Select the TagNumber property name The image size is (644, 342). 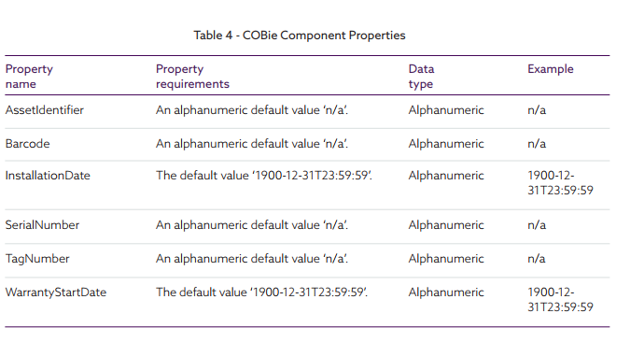coord(37,259)
